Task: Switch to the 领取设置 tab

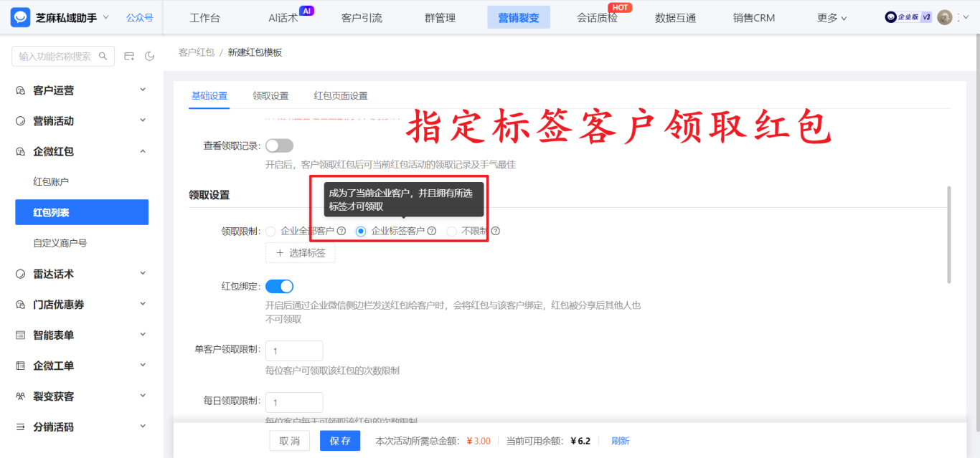Action: pos(270,96)
